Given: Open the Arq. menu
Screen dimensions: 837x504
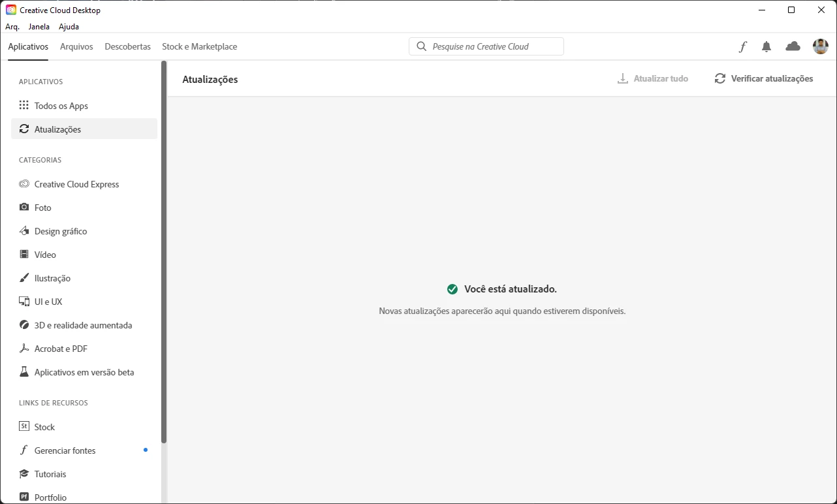Looking at the screenshot, I should pyautogui.click(x=12, y=27).
